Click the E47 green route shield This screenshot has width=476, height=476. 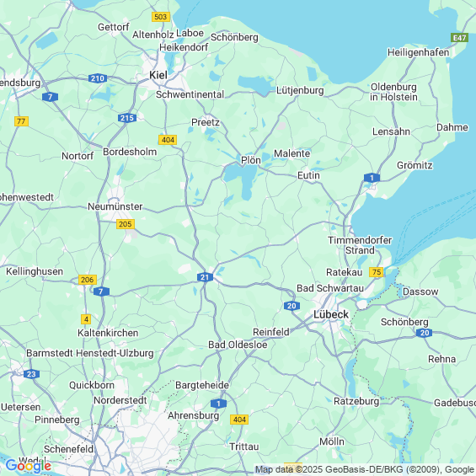459,38
